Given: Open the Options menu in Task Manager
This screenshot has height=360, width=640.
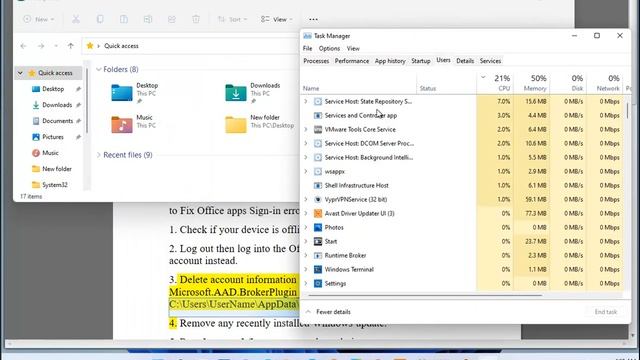Looking at the screenshot, I should [329, 48].
